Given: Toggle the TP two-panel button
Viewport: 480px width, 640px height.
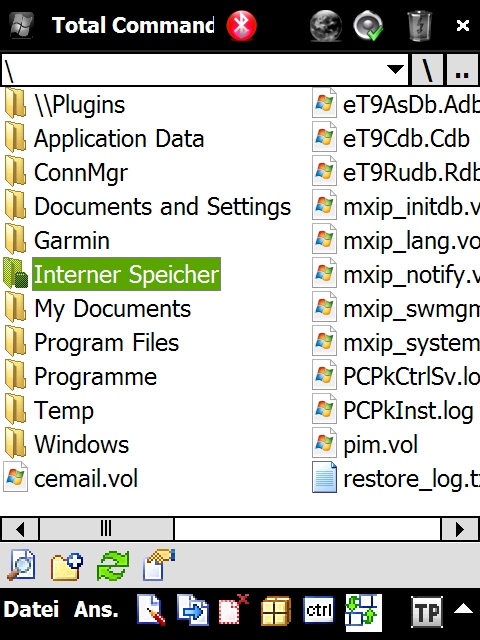Looking at the screenshot, I should coord(427,611).
